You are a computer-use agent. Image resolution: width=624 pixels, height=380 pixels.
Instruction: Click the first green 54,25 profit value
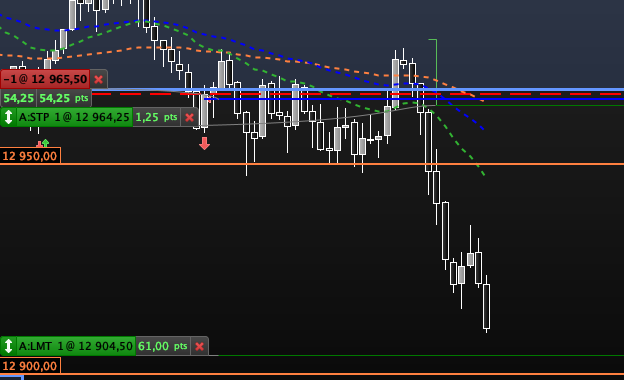click(19, 98)
